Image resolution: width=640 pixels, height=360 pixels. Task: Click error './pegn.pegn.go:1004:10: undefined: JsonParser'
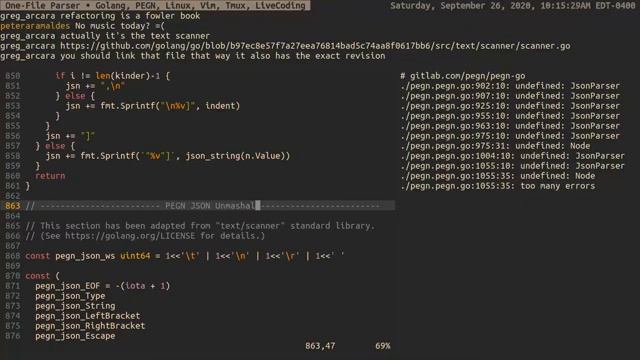[x=513, y=156]
